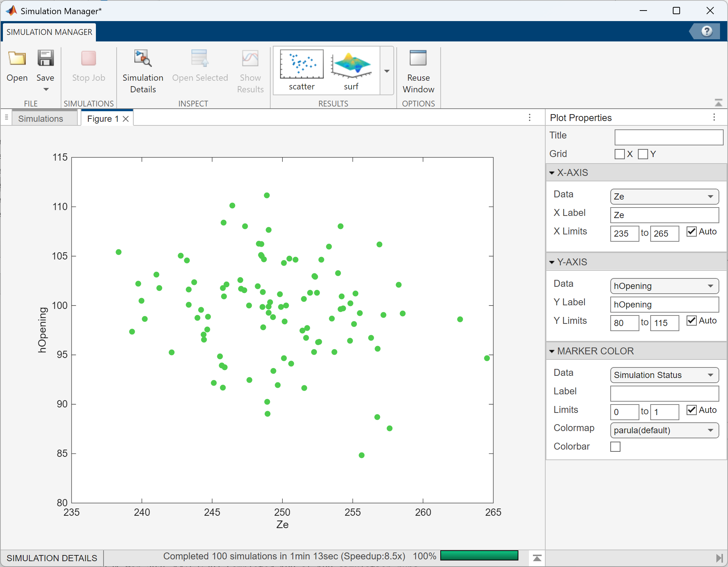Expand the results plot gallery arrow
Screen dimensions: 728x567
coord(387,71)
